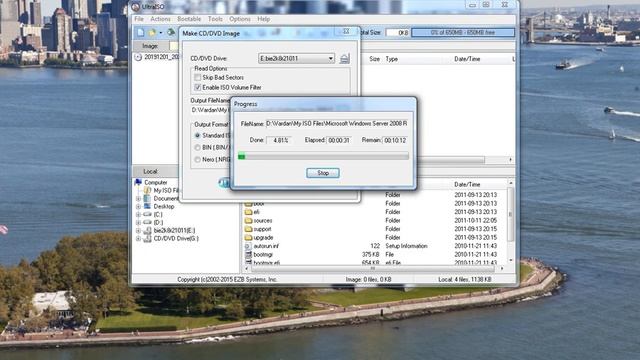Click the Open file toolbar icon
The image size is (640, 360).
152,32
